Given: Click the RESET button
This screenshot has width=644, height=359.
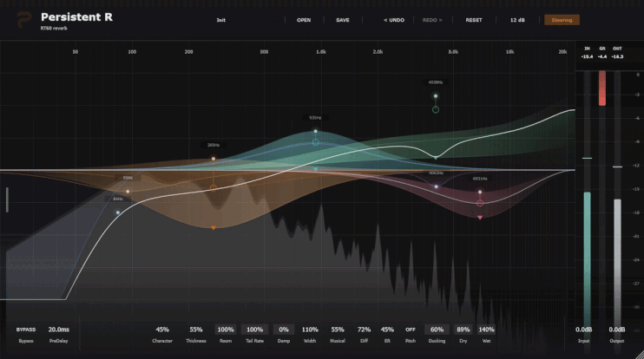Looking at the screenshot, I should pyautogui.click(x=474, y=20).
